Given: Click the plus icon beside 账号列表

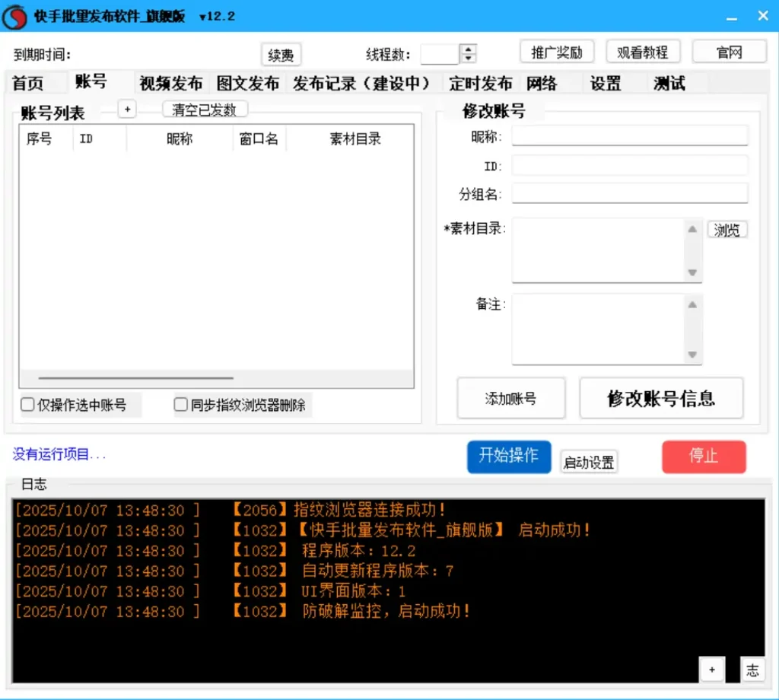Looking at the screenshot, I should (127, 110).
